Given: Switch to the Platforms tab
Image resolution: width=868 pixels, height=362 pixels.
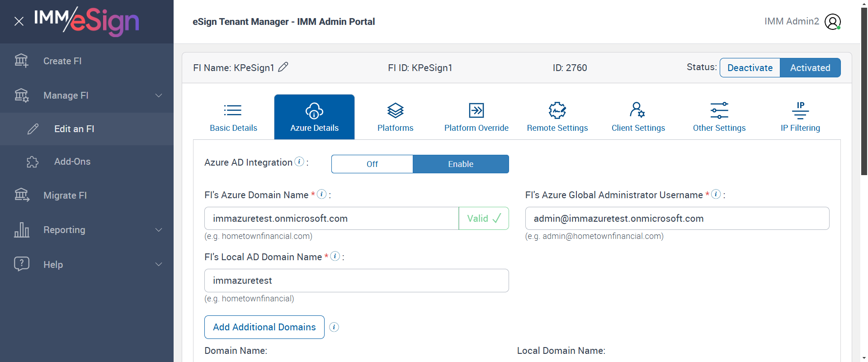Looking at the screenshot, I should [x=395, y=117].
